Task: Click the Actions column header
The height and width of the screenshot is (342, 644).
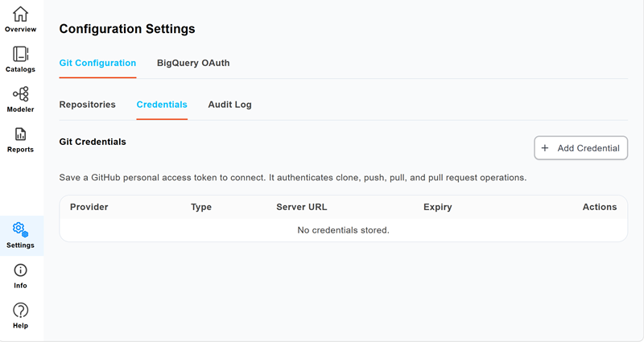Action: coord(600,207)
